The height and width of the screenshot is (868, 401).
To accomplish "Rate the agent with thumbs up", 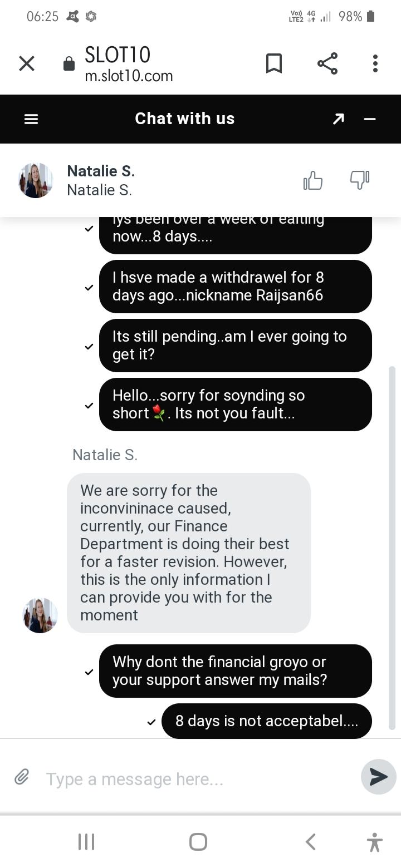I will (x=313, y=180).
